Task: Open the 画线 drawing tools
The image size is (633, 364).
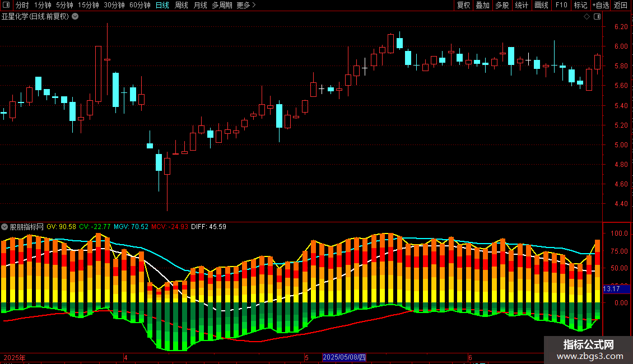Action: click(x=541, y=5)
